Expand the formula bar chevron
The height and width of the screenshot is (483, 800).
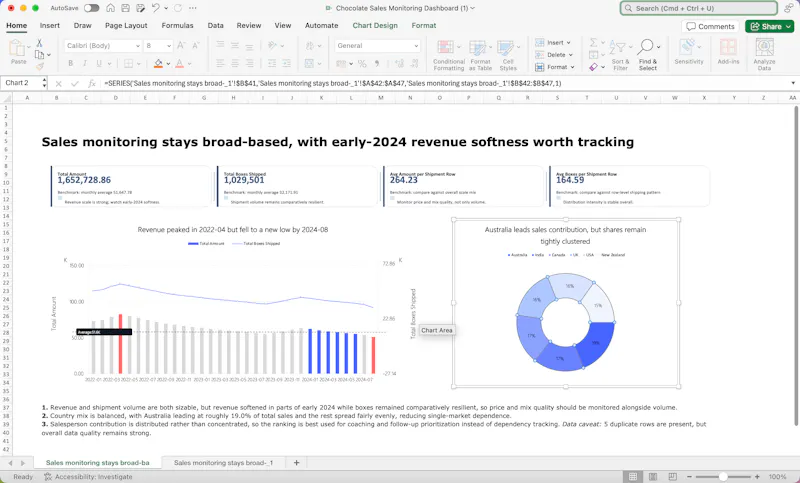(793, 83)
